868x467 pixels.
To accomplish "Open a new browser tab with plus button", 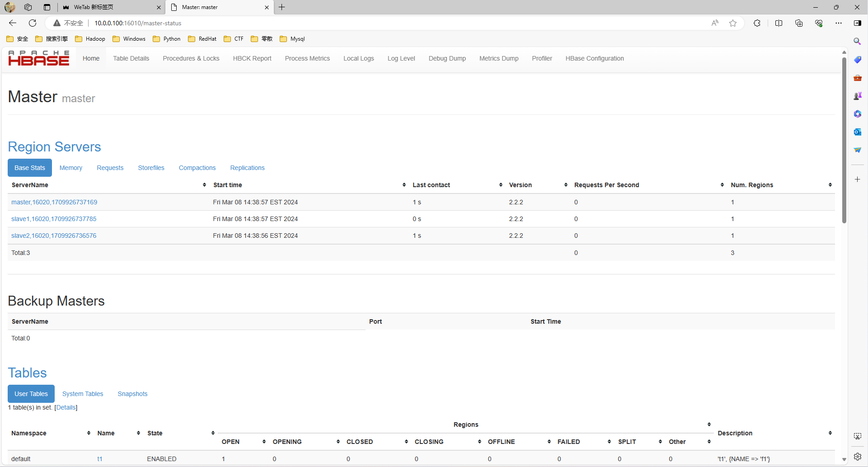I will (282, 7).
